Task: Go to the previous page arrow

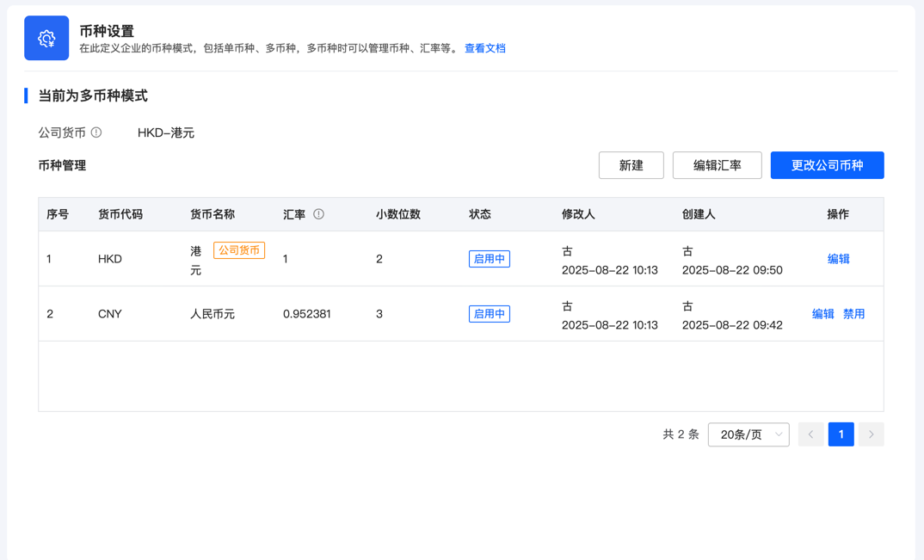Action: pyautogui.click(x=810, y=434)
